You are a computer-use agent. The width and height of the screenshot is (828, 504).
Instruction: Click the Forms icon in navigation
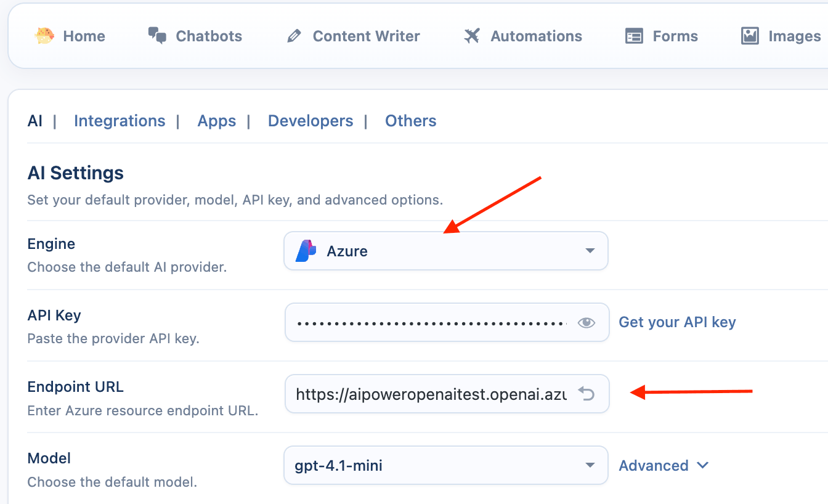point(634,36)
